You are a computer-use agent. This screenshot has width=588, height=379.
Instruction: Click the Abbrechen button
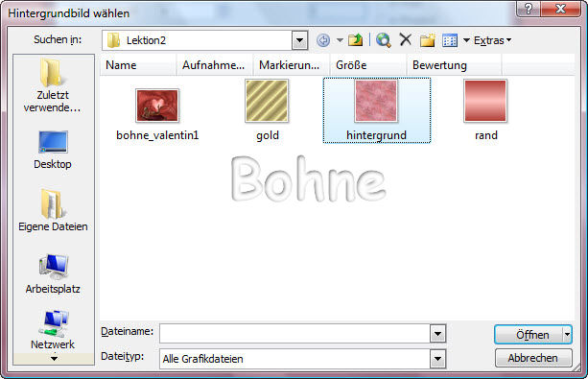[533, 358]
